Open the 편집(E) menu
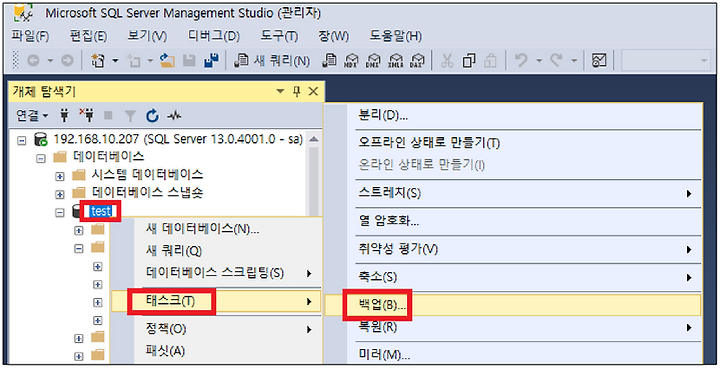This screenshot has width=720, height=369. click(88, 36)
